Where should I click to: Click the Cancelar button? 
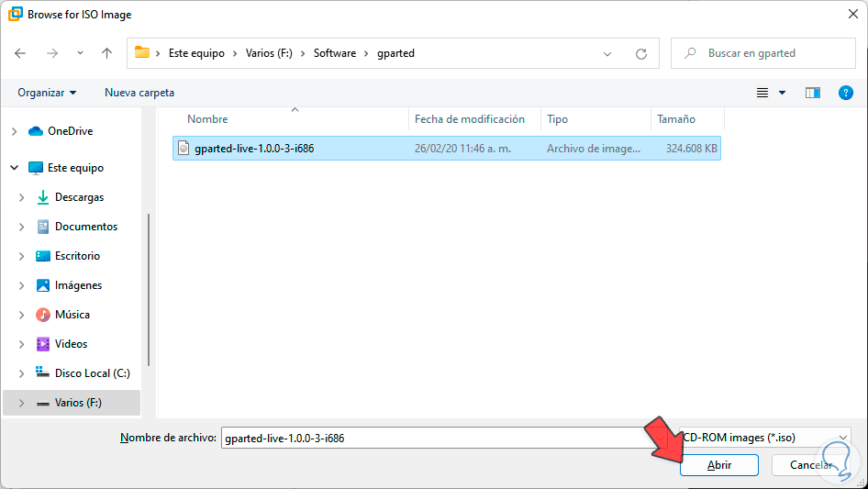(810, 465)
